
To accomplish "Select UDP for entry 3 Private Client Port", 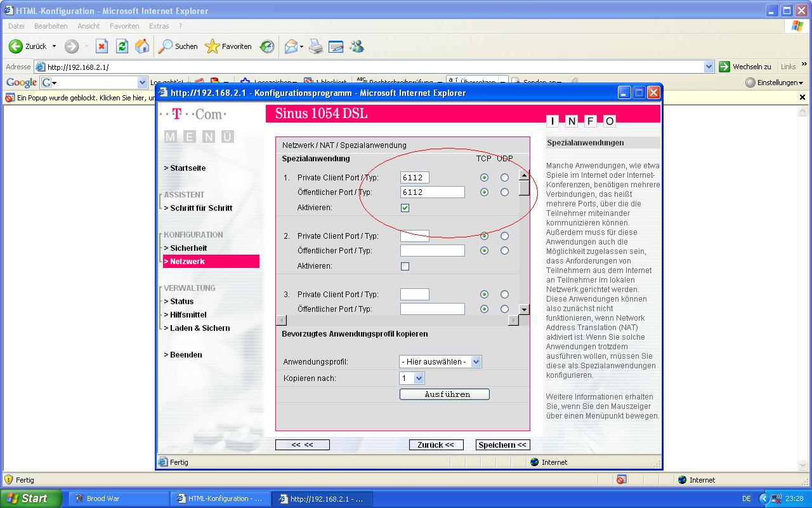I will pyautogui.click(x=505, y=295).
